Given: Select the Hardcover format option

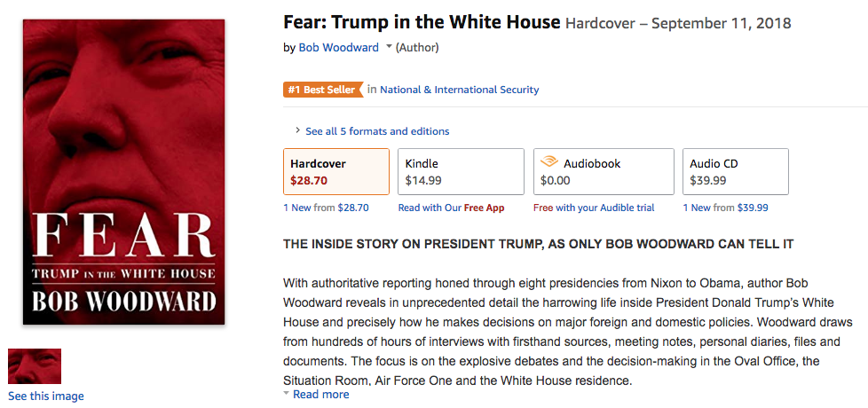Looking at the screenshot, I should click(336, 172).
